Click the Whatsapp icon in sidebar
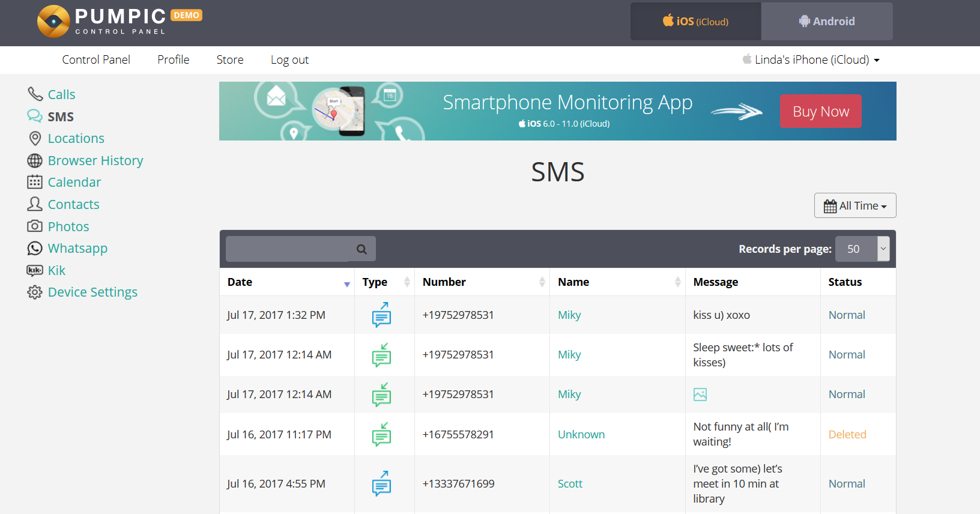The width and height of the screenshot is (980, 514). click(35, 249)
